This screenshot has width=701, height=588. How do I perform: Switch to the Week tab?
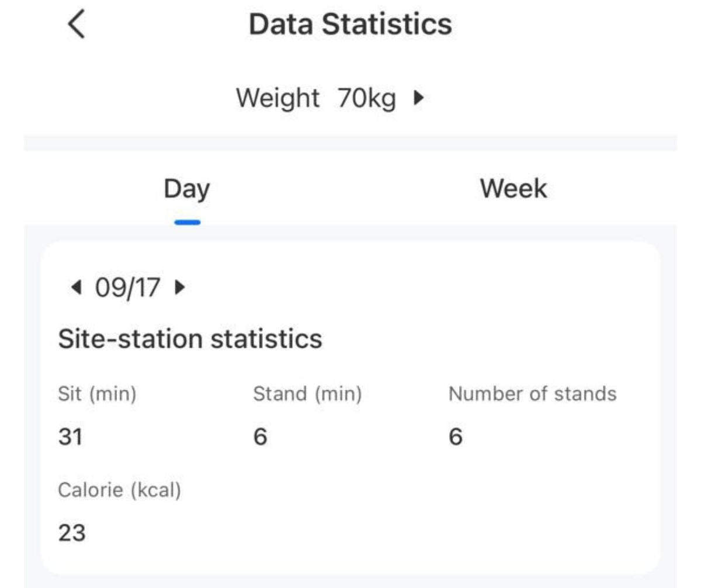click(x=513, y=189)
